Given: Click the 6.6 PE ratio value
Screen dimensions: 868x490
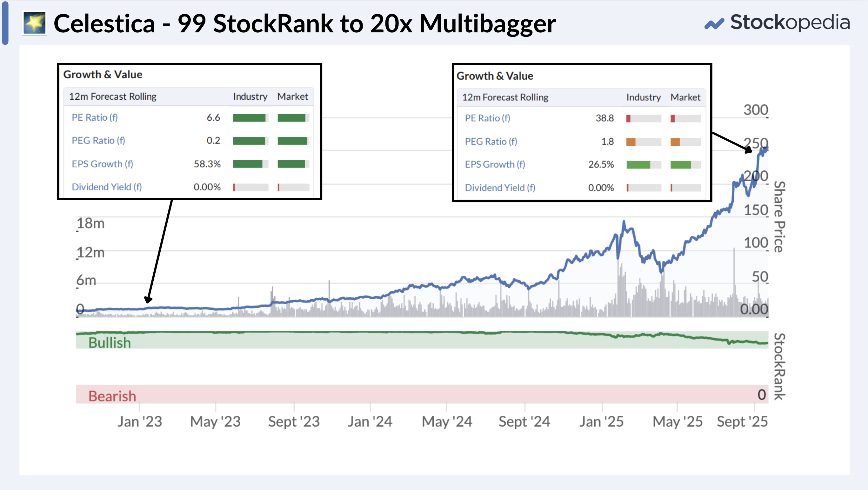Looking at the screenshot, I should click(213, 117).
